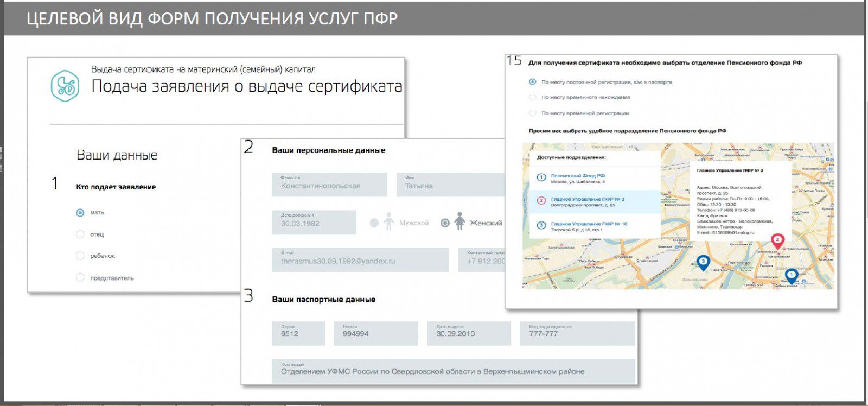
Task: Click blue map marker number 1
Action: [x=791, y=276]
